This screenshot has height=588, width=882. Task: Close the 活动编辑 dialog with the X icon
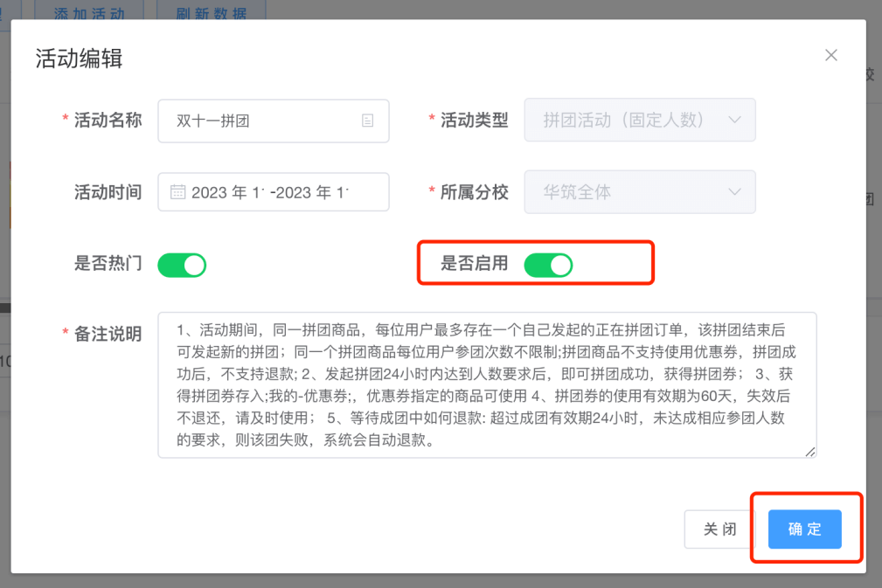click(x=830, y=55)
